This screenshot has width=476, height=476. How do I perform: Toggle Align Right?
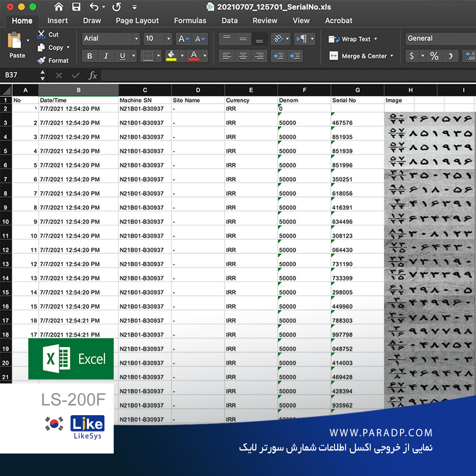259,56
